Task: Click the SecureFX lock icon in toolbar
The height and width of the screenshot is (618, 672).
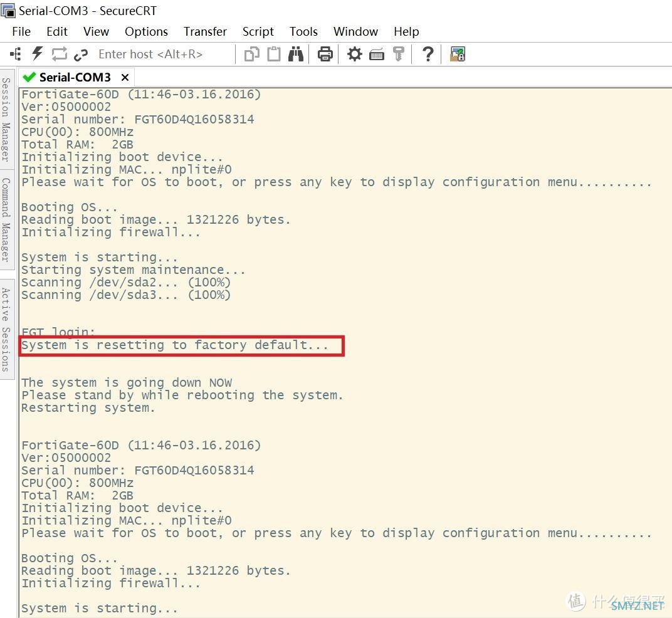Action: tap(457, 54)
